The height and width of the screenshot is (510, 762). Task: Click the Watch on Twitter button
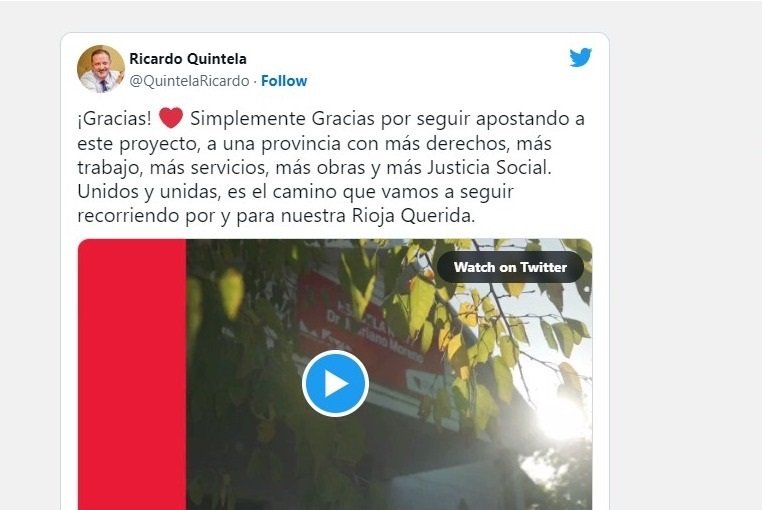click(x=510, y=267)
